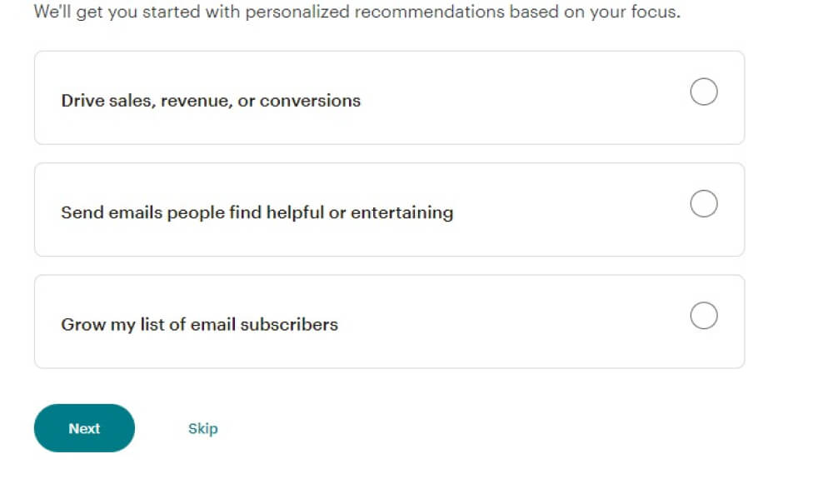The width and height of the screenshot is (833, 504).
Task: Click the text Drive sales, revenue, or conversions
Action: click(x=211, y=100)
